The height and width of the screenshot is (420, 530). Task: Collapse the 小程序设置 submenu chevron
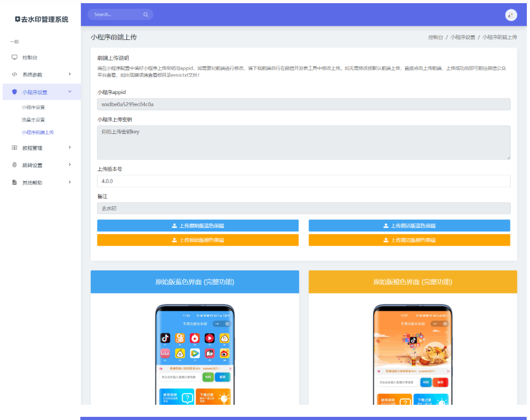pos(70,92)
